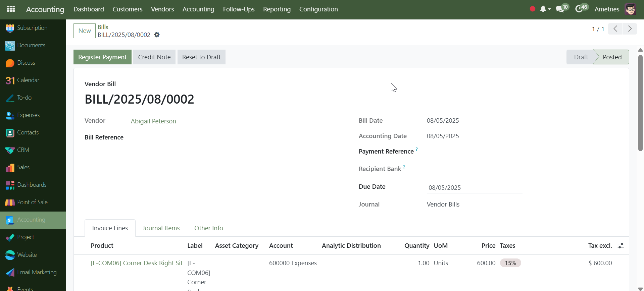Open the apps grid menu icon
This screenshot has height=291, width=644.
11,9
